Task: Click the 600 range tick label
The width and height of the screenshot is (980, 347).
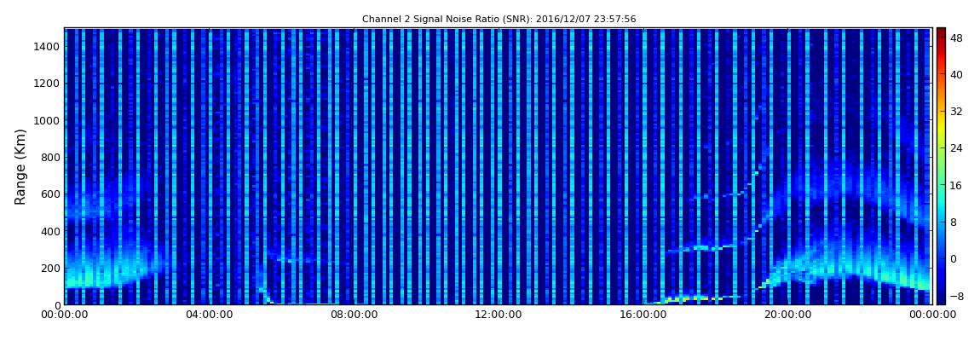Action: 50,194
